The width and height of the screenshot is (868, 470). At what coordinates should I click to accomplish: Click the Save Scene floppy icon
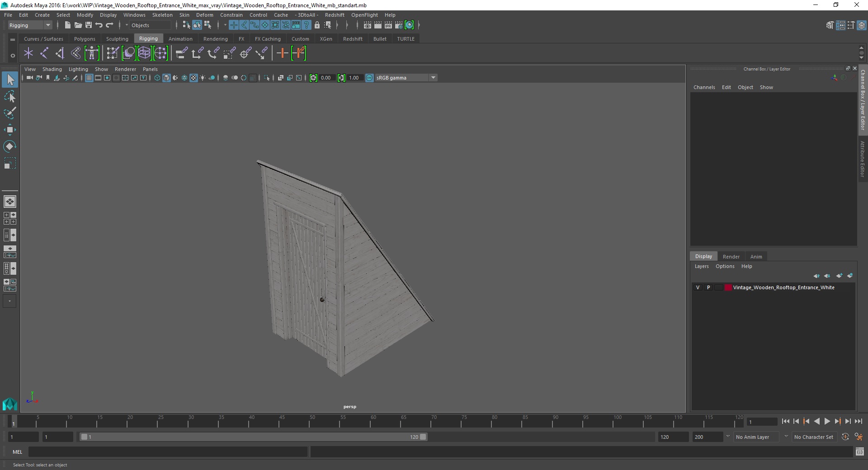(x=89, y=25)
